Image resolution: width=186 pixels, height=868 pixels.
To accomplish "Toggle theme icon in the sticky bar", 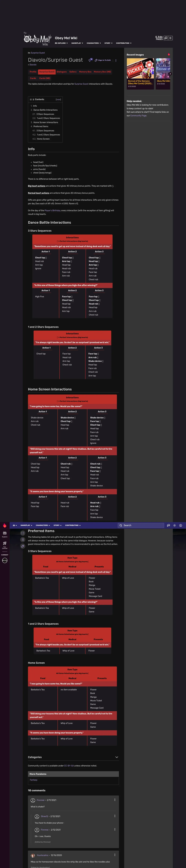I will (x=175, y=525).
